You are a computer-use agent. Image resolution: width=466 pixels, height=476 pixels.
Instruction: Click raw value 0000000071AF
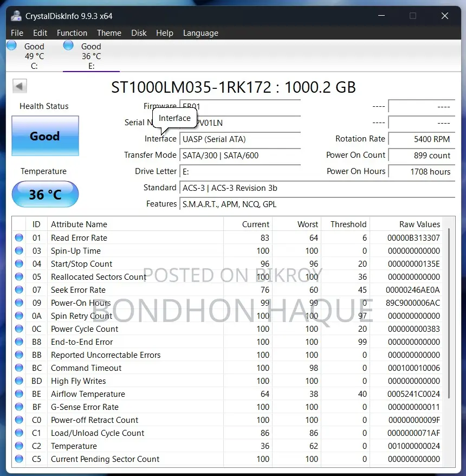point(413,433)
